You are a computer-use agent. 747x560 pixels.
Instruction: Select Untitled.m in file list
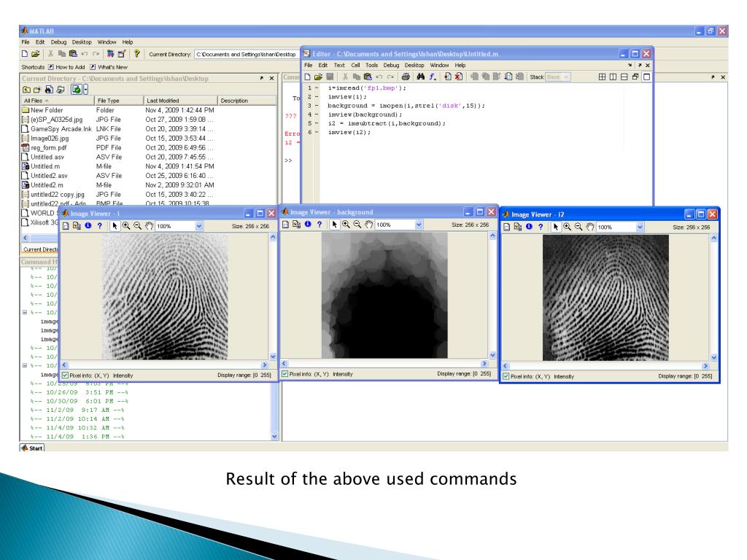45,166
